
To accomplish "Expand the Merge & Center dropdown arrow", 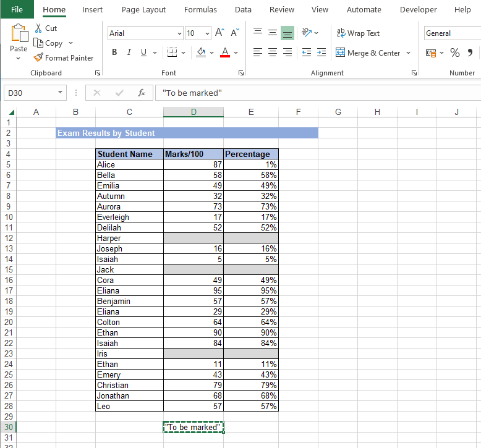I will [409, 53].
